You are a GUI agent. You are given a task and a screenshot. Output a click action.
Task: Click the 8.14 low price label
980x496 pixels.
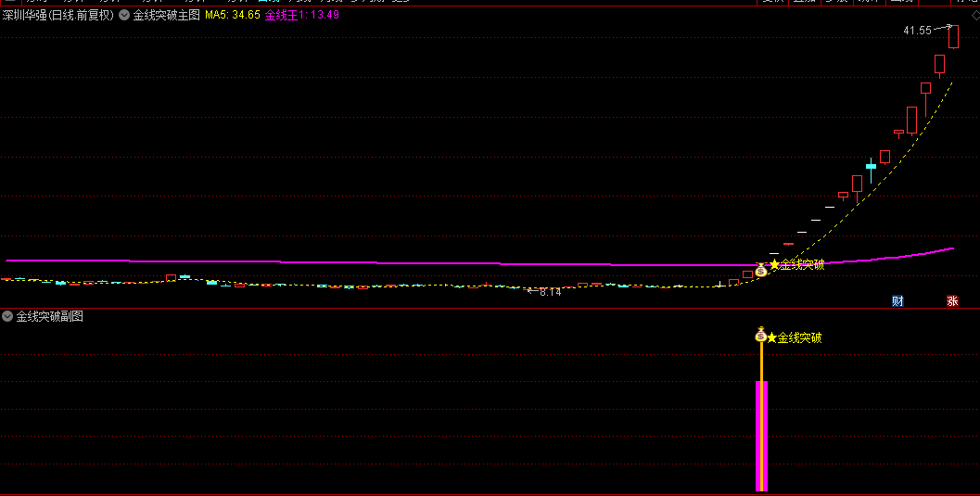point(550,292)
